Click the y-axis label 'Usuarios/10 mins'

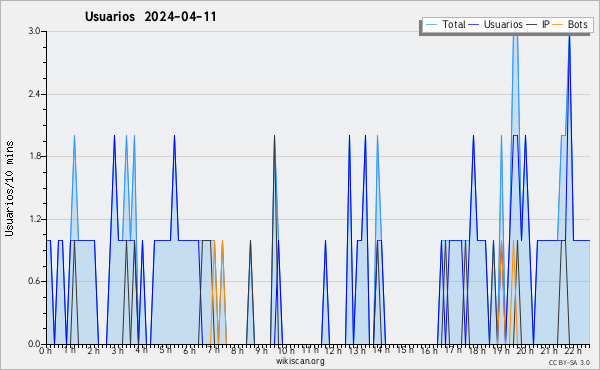9,188
